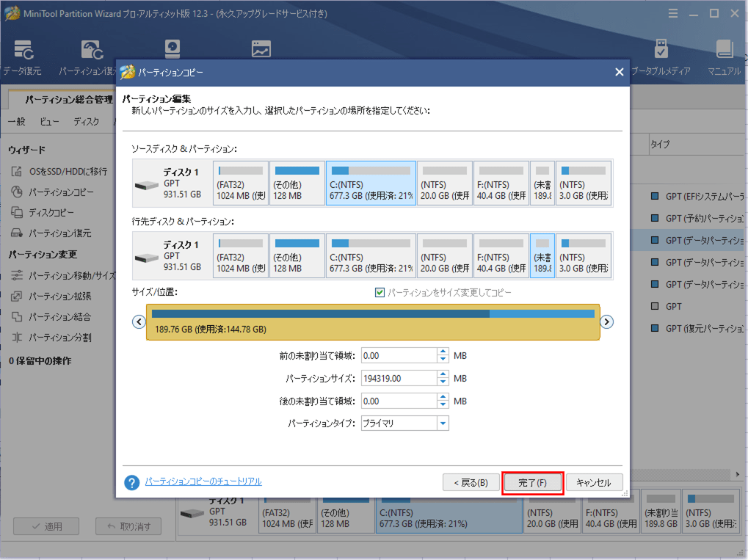Click horizontal scrollbar right arrow
Image resolution: width=748 pixels, height=560 pixels.
738,474
